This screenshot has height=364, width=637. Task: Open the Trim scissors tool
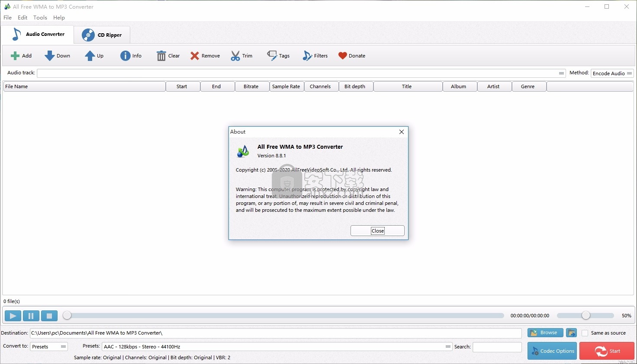pos(241,56)
